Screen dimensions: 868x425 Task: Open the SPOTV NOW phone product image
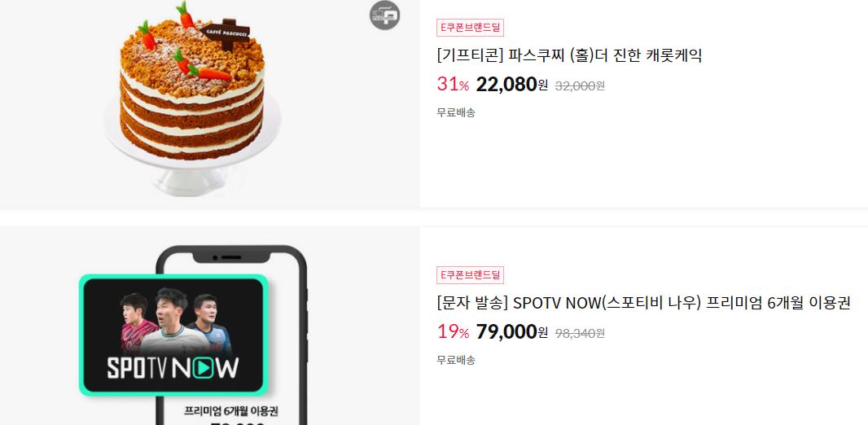tap(210, 326)
